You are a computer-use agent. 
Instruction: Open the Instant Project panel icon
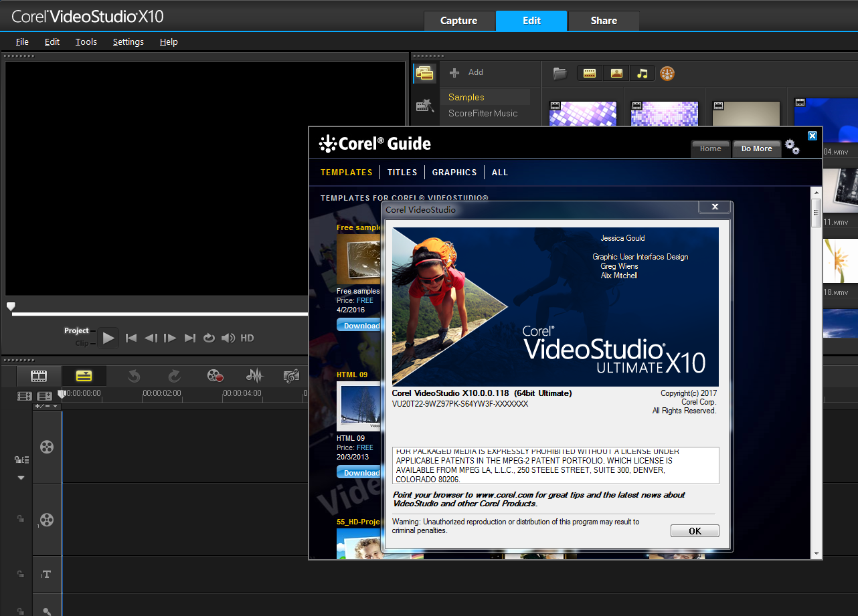[x=425, y=105]
